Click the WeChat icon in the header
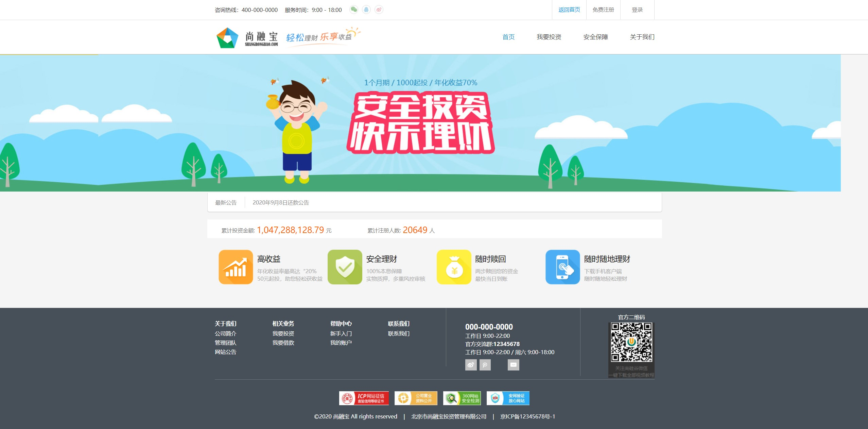Screen dimensions: 868x429 [x=354, y=10]
